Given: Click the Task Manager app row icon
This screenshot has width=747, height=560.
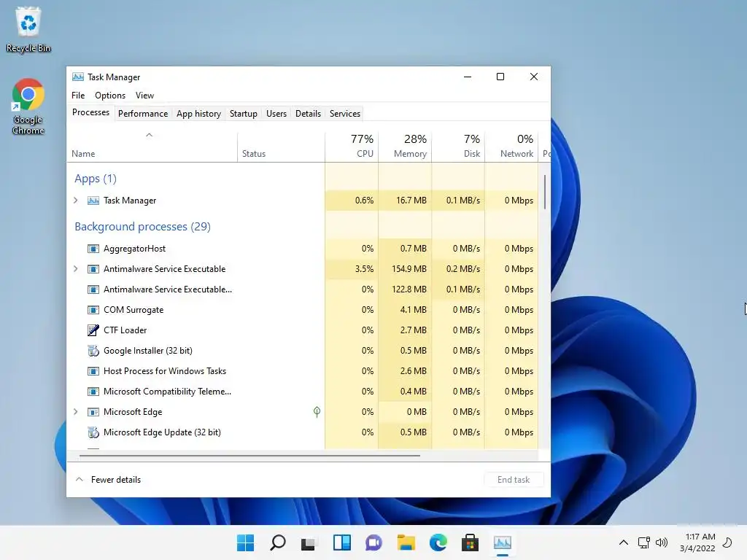Looking at the screenshot, I should [x=93, y=201].
